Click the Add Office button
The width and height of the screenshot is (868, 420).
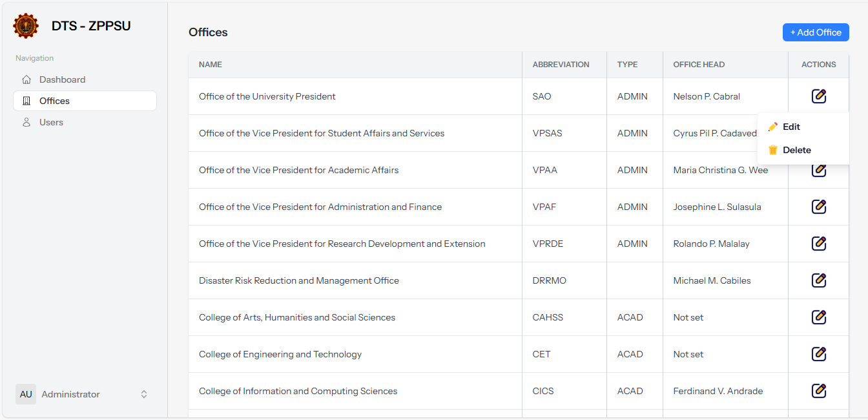[816, 32]
